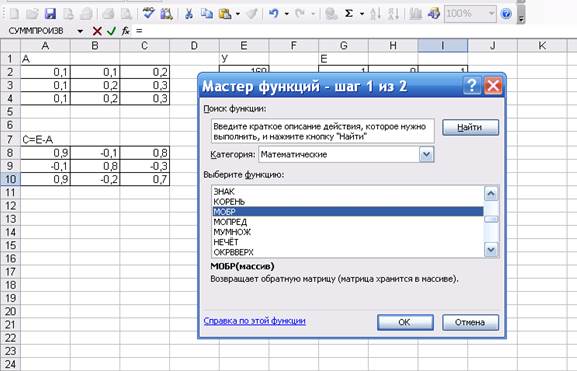Select МУМНОЖ in the function list
The width and height of the screenshot is (577, 371).
(348, 232)
